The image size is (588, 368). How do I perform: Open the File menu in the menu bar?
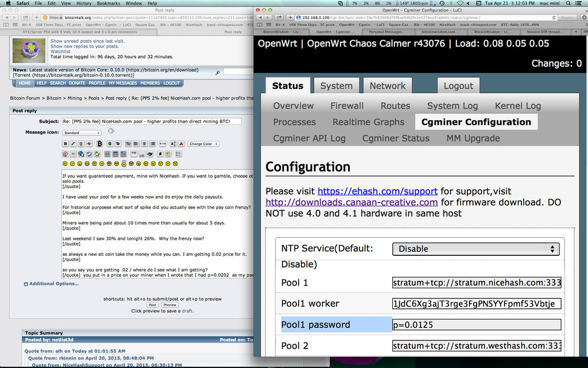coord(38,3)
